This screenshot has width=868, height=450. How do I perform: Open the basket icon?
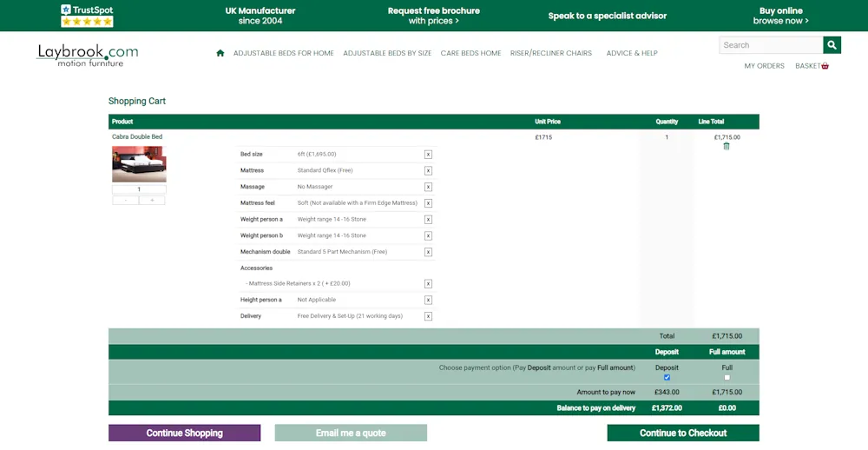point(825,66)
